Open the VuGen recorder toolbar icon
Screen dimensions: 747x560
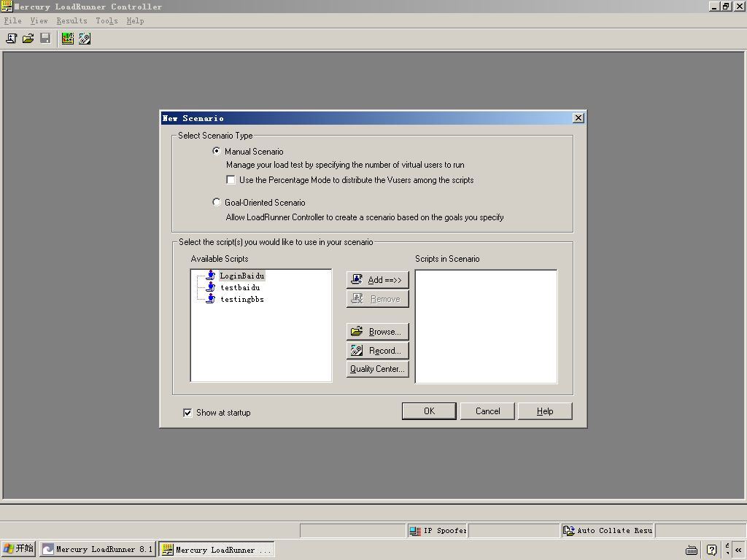pos(85,39)
